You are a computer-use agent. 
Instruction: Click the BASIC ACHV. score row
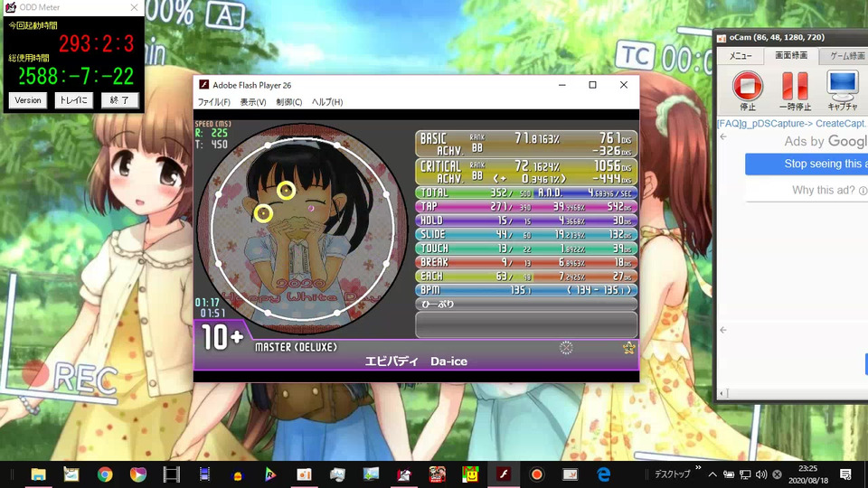526,144
